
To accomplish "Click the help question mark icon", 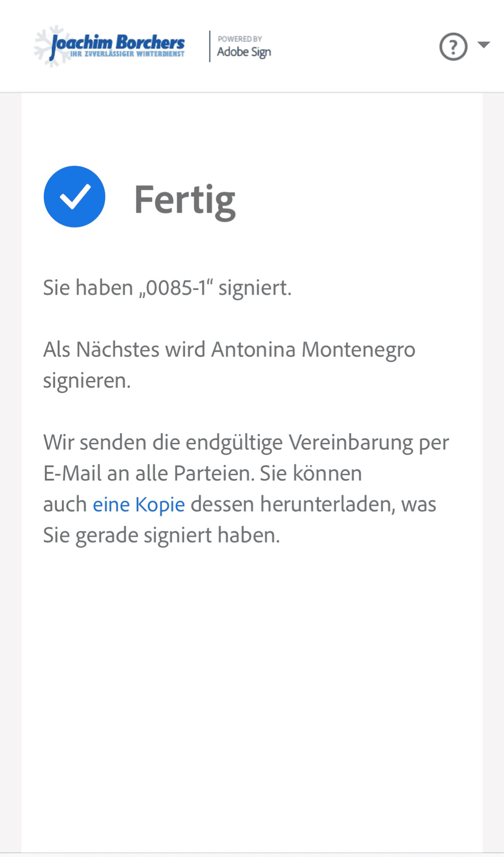I will point(453,47).
